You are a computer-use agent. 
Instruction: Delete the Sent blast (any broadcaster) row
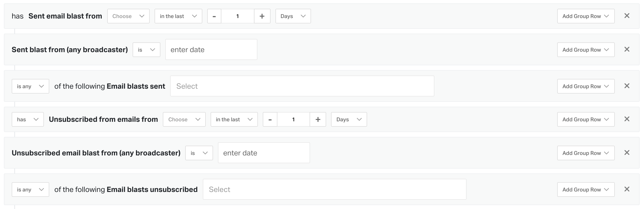[x=626, y=49]
